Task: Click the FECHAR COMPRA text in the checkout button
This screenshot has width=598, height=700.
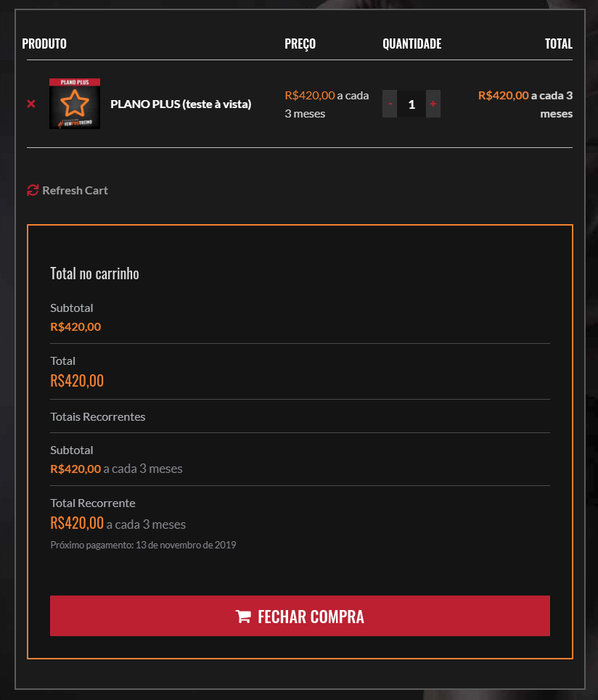Action: 311,617
